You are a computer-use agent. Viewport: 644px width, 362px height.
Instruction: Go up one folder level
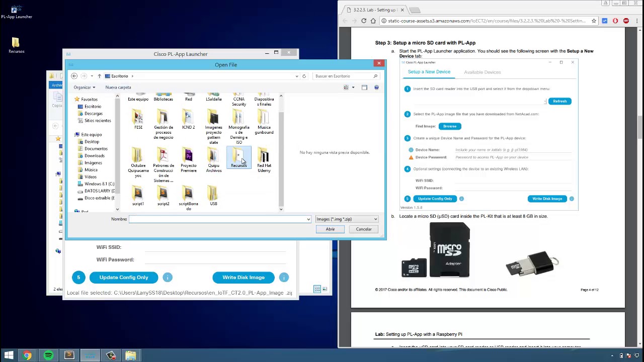tap(99, 76)
